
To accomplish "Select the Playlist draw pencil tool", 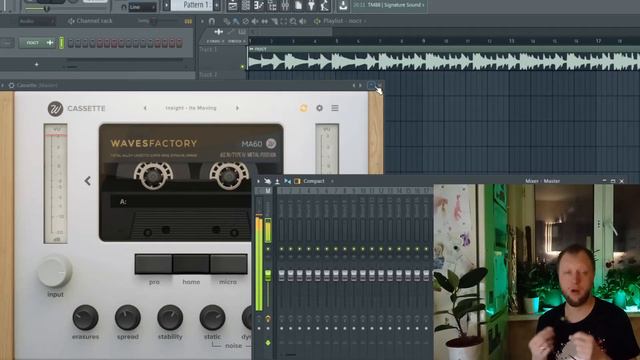I will pos(227,21).
